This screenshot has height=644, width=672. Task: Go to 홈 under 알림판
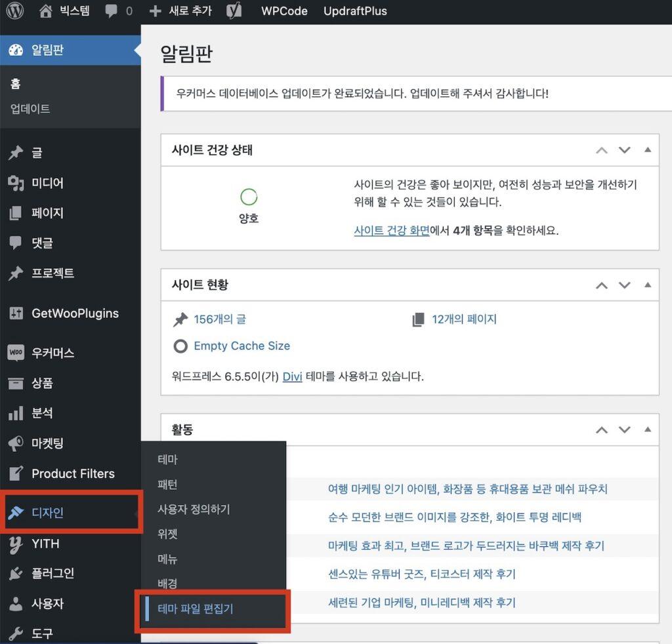[16, 84]
